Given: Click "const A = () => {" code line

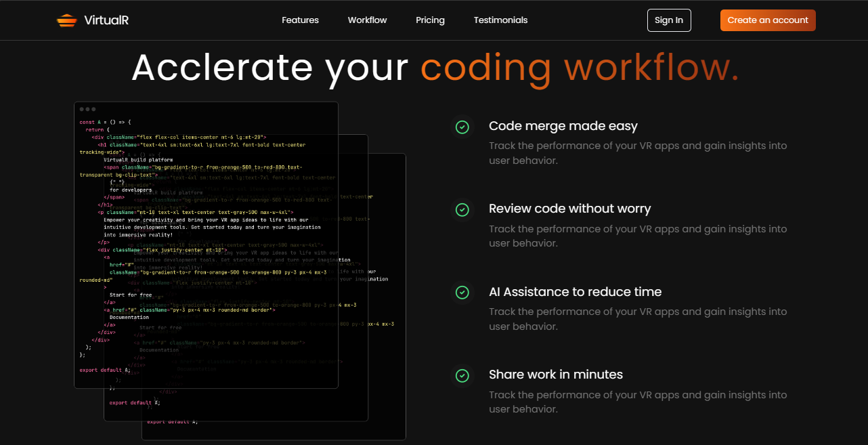Looking at the screenshot, I should click(x=105, y=123).
